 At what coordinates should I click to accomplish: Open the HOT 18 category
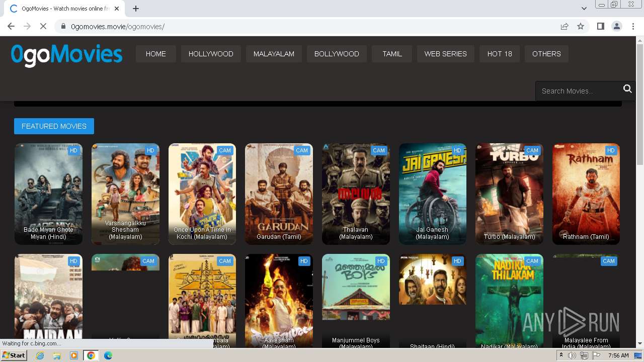pos(500,54)
